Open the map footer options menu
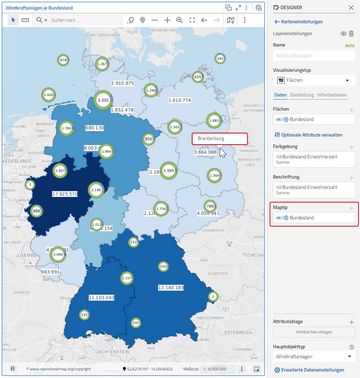 pyautogui.click(x=242, y=369)
